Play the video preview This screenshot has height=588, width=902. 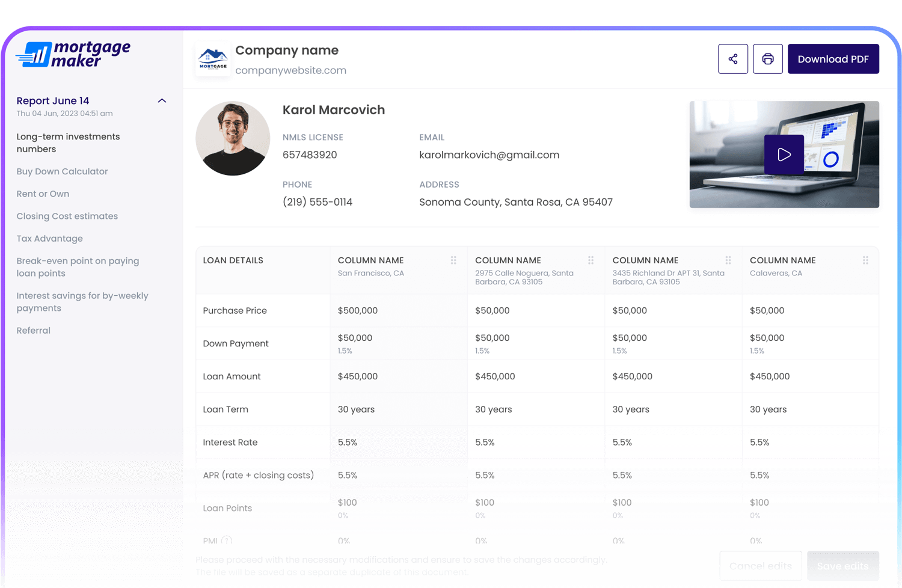(x=784, y=155)
